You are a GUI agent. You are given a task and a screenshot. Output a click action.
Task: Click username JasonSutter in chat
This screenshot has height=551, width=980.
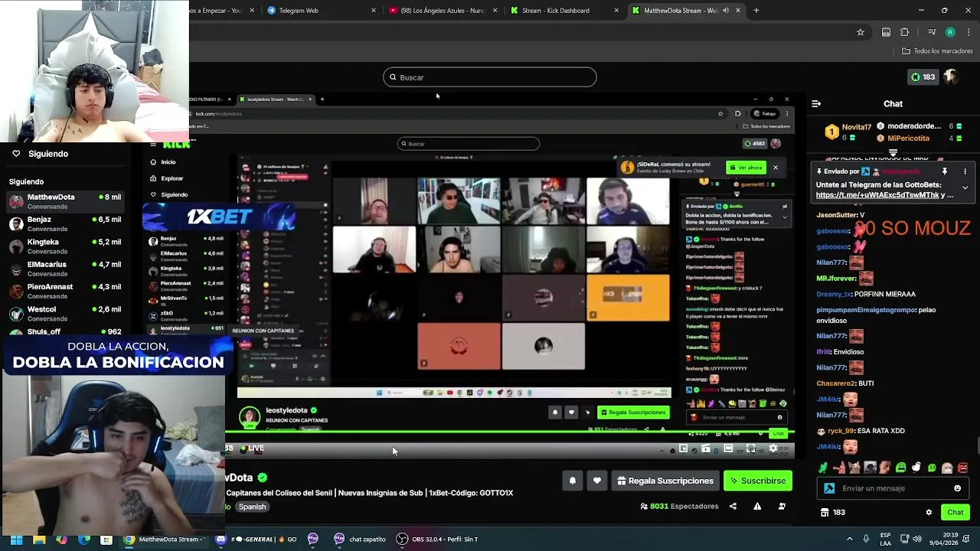(837, 215)
